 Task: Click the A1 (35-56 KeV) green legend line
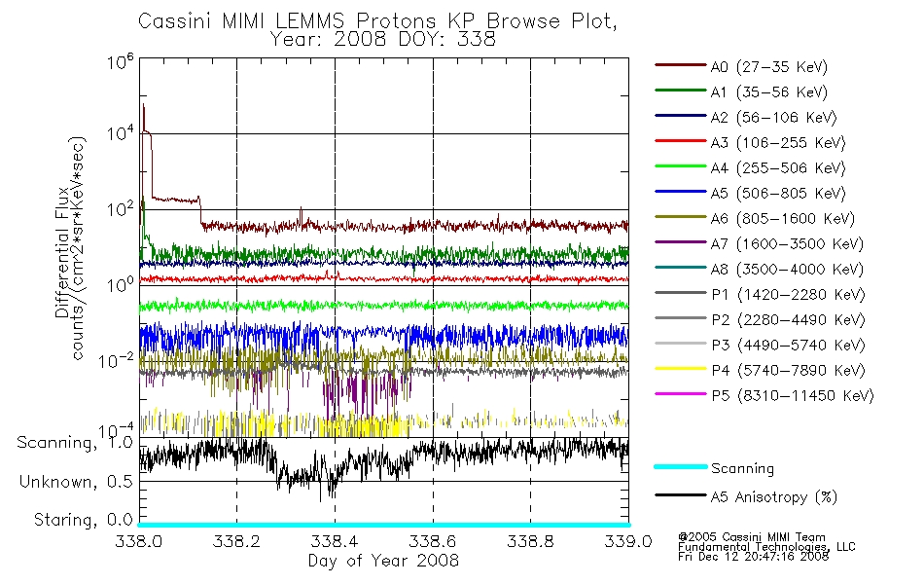680,91
